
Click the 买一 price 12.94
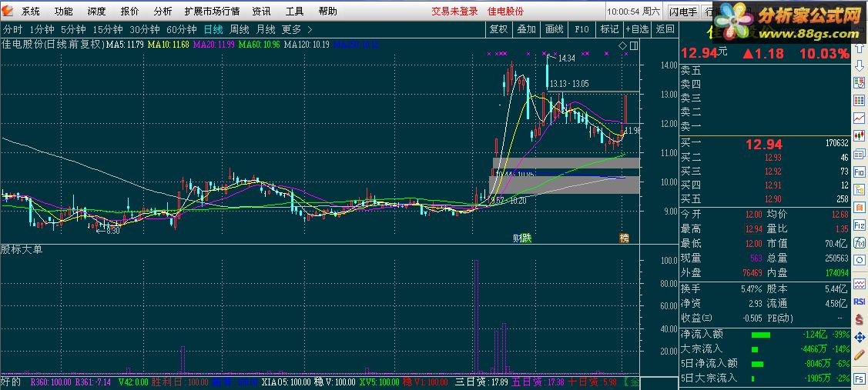pos(763,145)
